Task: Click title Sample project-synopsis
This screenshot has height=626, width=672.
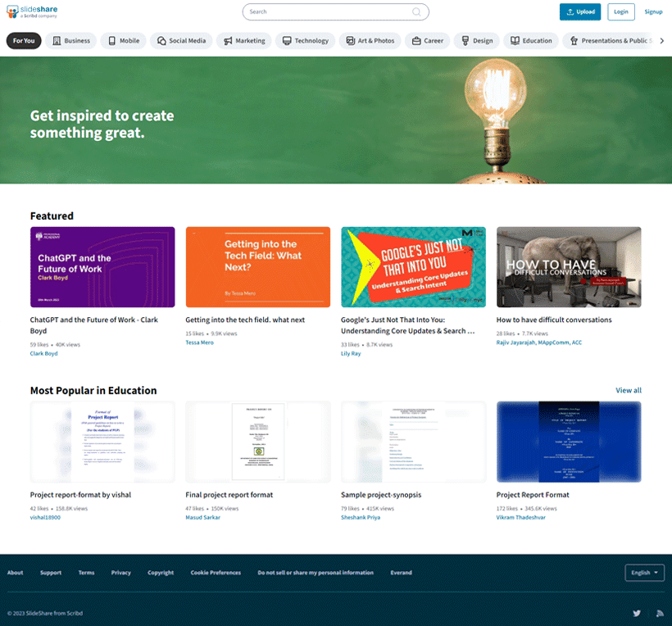Action: pyautogui.click(x=381, y=495)
